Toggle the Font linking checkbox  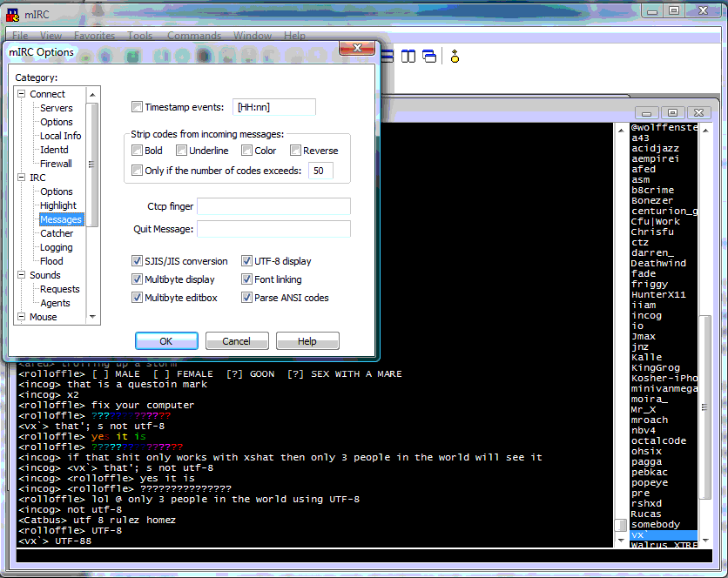pyautogui.click(x=246, y=279)
